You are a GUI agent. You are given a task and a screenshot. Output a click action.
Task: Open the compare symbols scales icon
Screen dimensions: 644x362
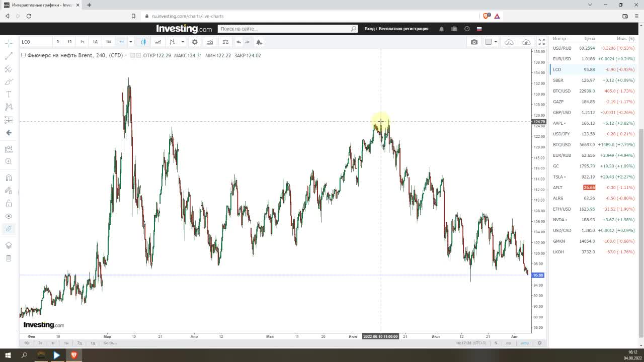(225, 42)
